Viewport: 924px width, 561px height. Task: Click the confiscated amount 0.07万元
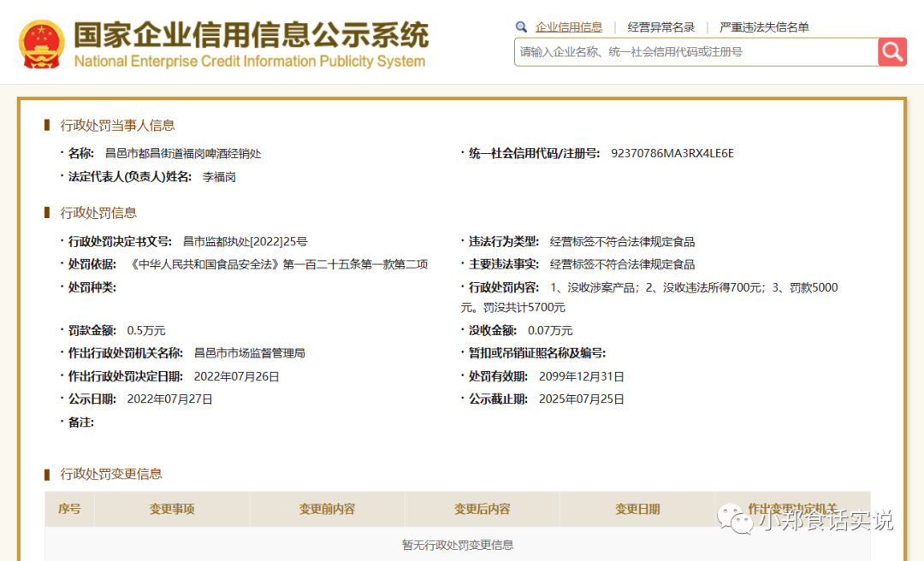[550, 331]
